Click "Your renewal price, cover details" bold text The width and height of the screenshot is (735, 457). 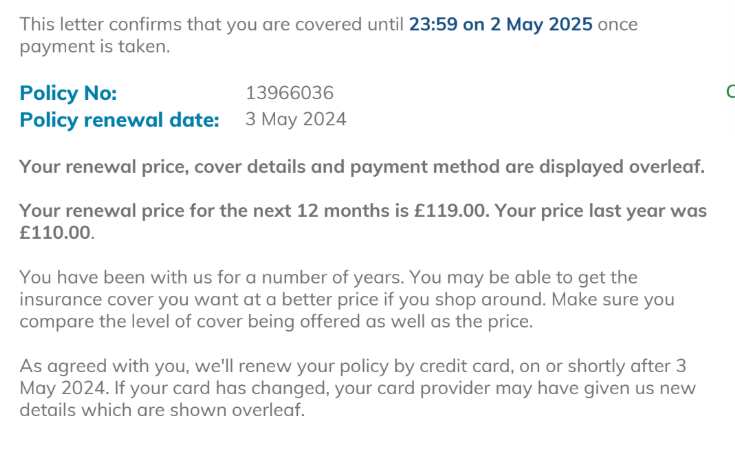[162, 166]
